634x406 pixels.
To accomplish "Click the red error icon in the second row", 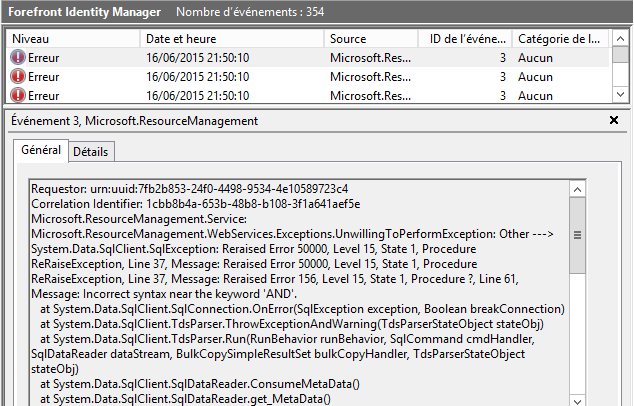I will 17,76.
